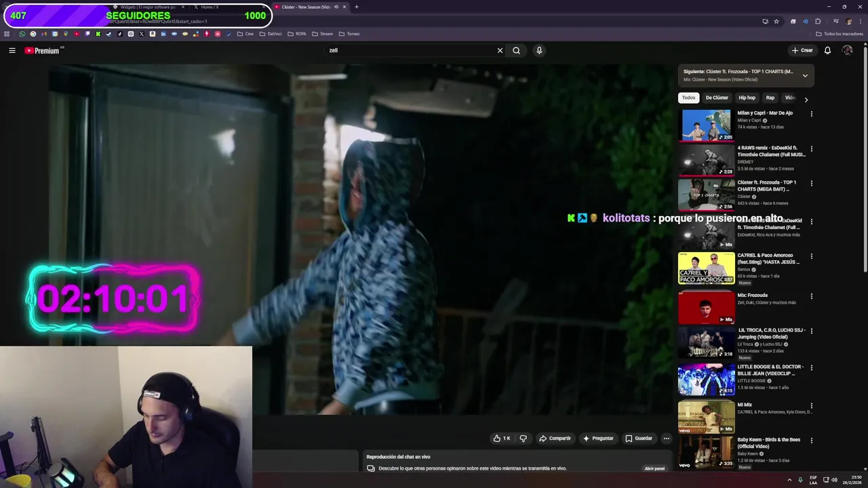The height and width of the screenshot is (488, 868).
Task: Open media controls icon in toolbar
Action: tap(835, 21)
